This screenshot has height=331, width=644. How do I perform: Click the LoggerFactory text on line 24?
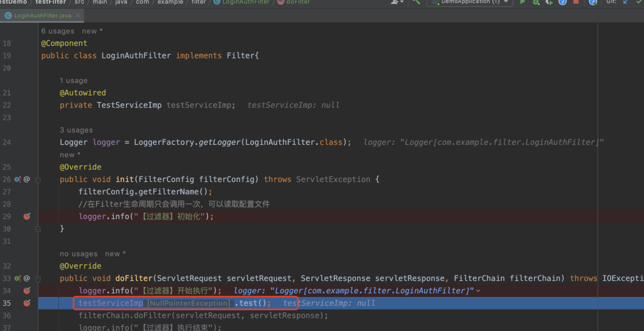pos(164,143)
